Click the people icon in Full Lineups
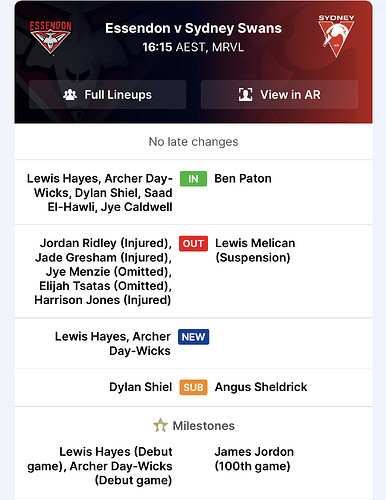 (x=70, y=95)
